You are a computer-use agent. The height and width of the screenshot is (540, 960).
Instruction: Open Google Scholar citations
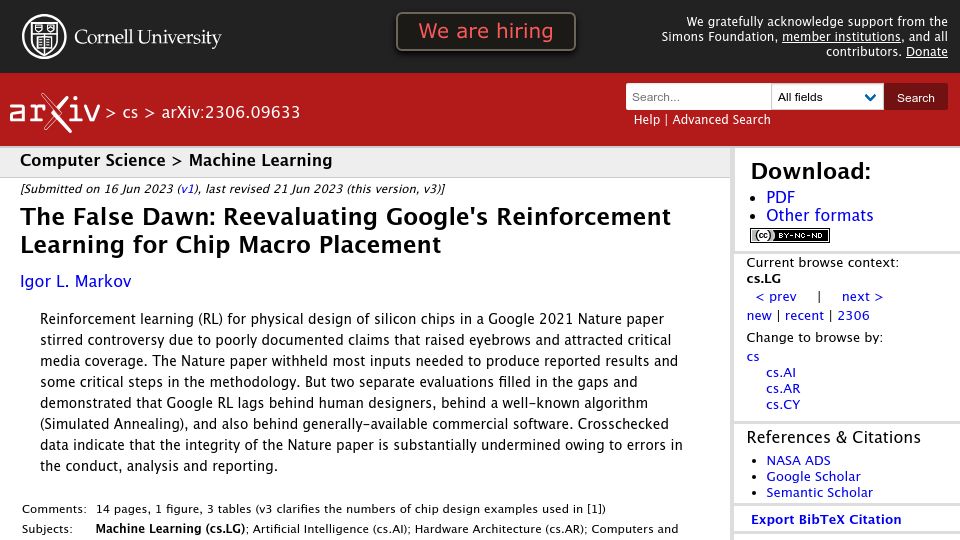[x=813, y=476]
